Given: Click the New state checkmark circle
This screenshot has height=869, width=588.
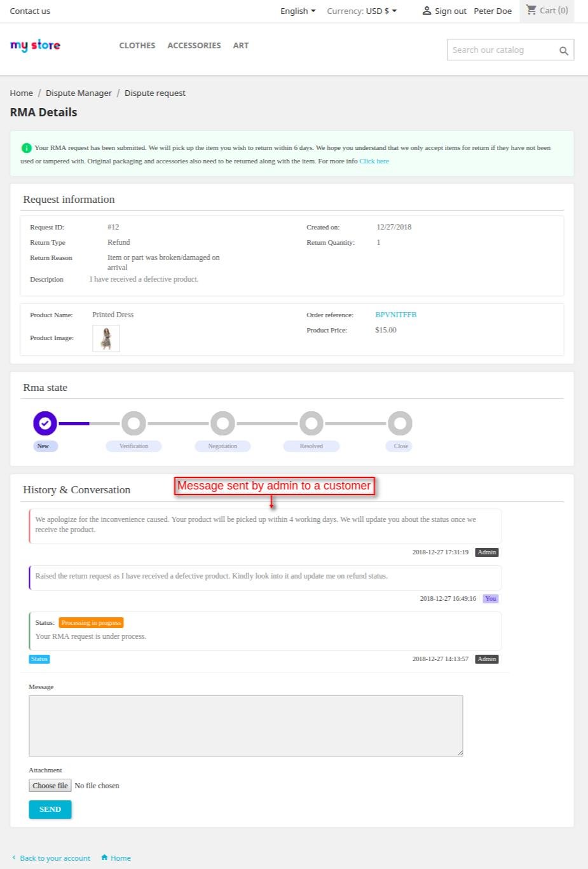Looking at the screenshot, I should point(45,423).
